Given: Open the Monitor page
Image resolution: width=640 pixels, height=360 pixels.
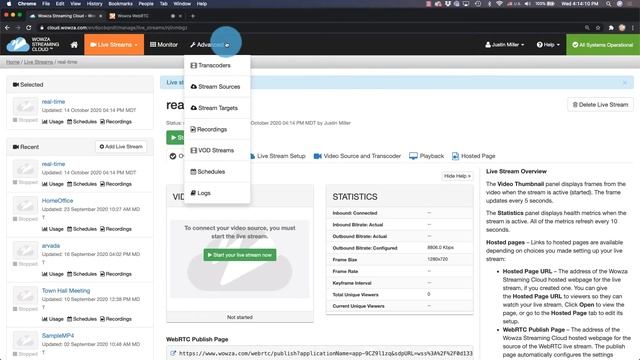Looking at the screenshot, I should point(164,44).
